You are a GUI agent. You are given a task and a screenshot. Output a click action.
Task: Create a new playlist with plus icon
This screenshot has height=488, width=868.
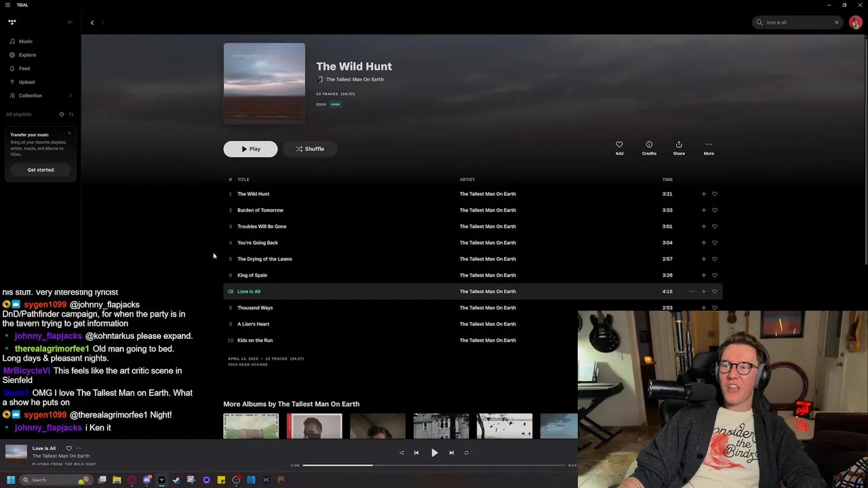[62, 114]
